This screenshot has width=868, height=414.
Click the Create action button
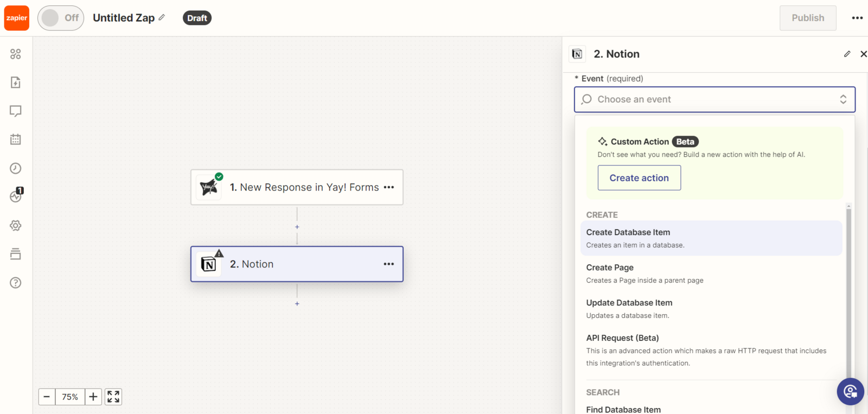[x=639, y=178]
